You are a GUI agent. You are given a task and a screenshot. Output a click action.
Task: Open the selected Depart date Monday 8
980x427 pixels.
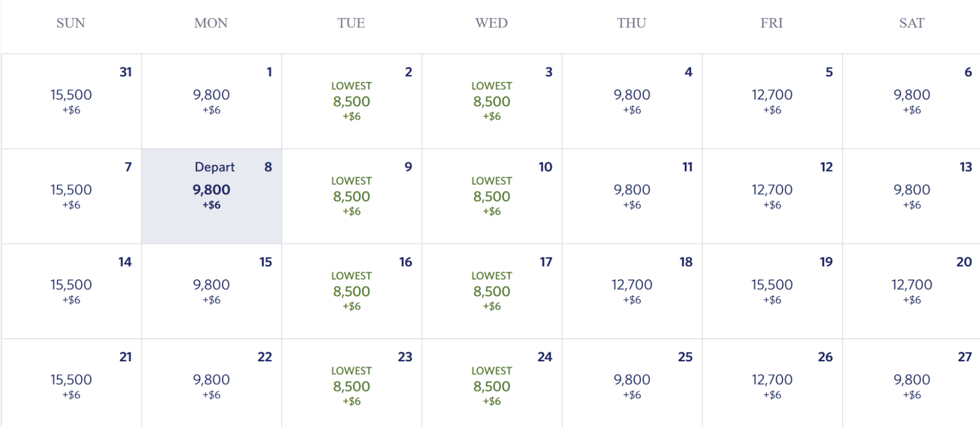click(x=212, y=197)
